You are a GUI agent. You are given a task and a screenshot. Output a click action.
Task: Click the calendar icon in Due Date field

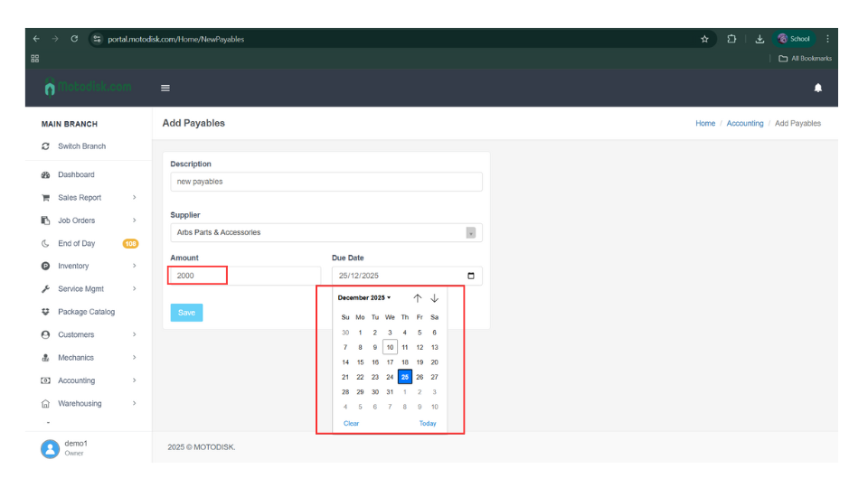[x=470, y=276]
